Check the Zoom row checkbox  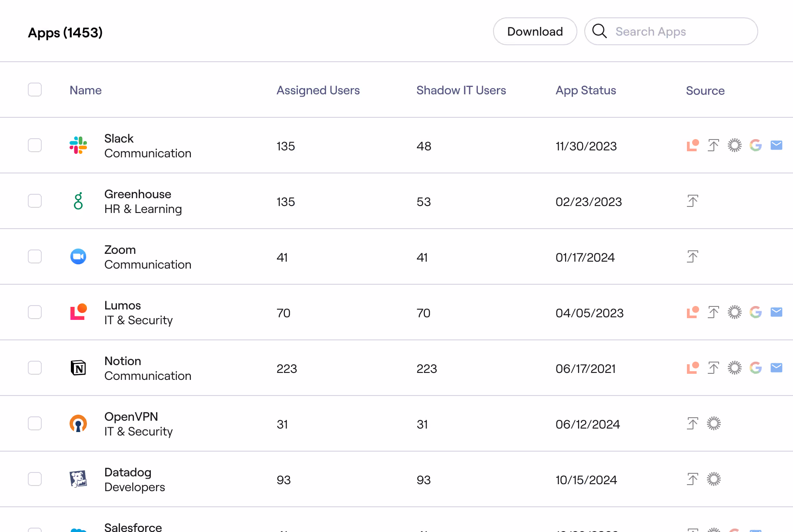[x=35, y=256]
